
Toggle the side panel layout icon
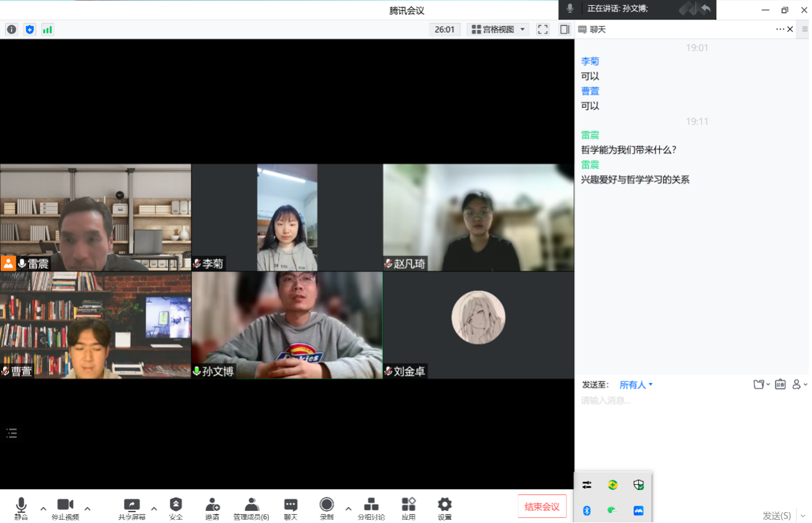(564, 29)
